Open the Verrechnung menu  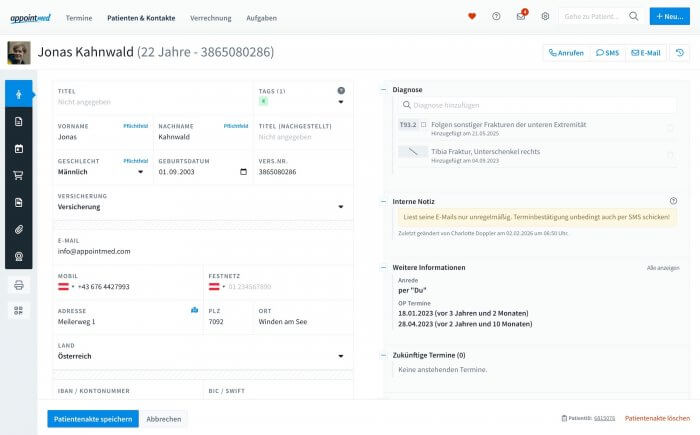211,18
